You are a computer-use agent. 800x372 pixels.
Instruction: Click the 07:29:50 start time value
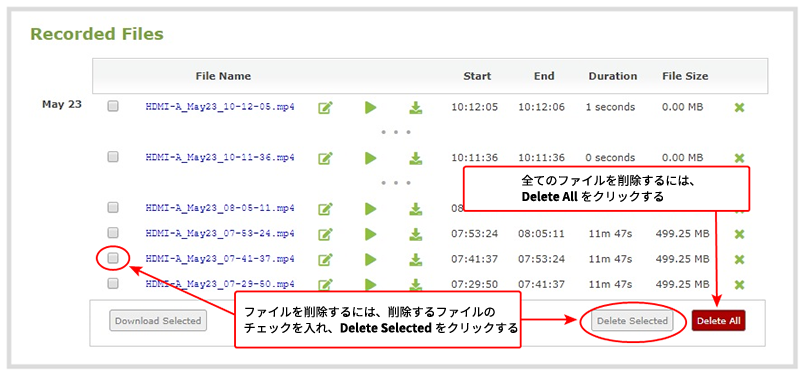tap(474, 284)
